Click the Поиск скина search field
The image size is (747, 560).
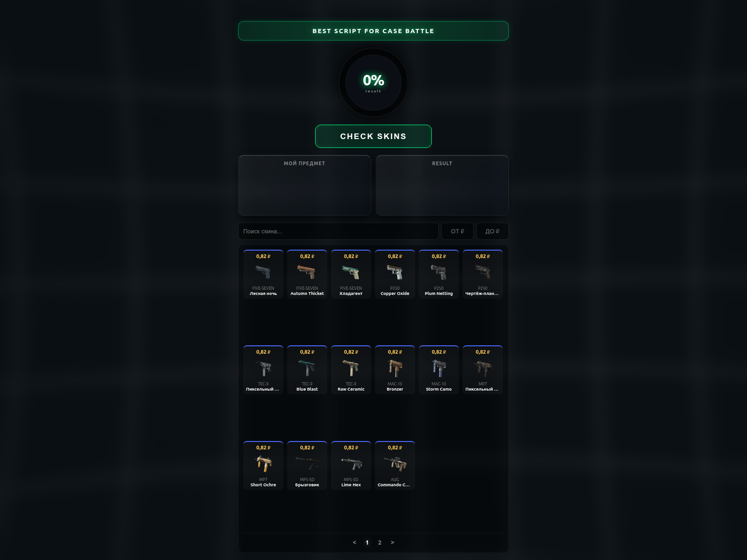coord(338,231)
